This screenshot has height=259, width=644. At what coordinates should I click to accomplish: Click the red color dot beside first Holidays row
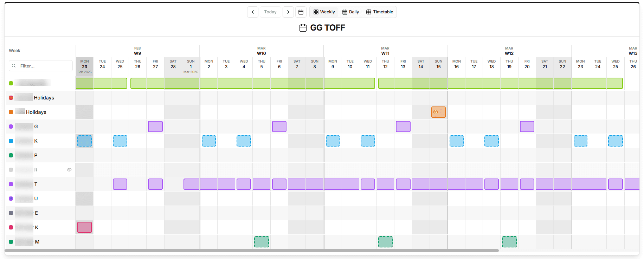coord(11,98)
